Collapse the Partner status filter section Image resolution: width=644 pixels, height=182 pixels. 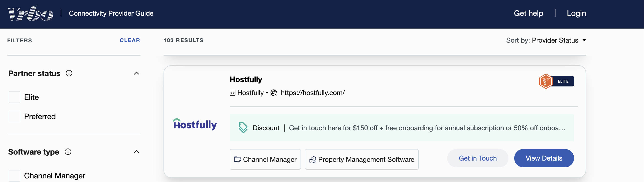pyautogui.click(x=136, y=73)
